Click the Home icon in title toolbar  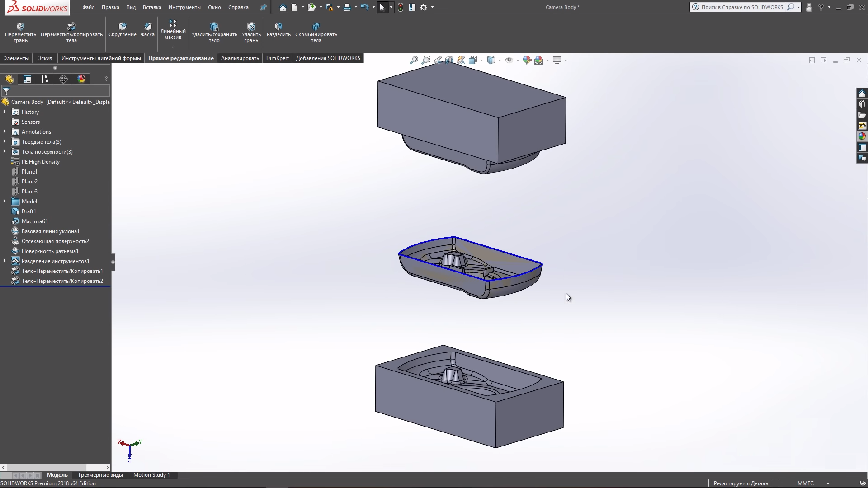[283, 7]
